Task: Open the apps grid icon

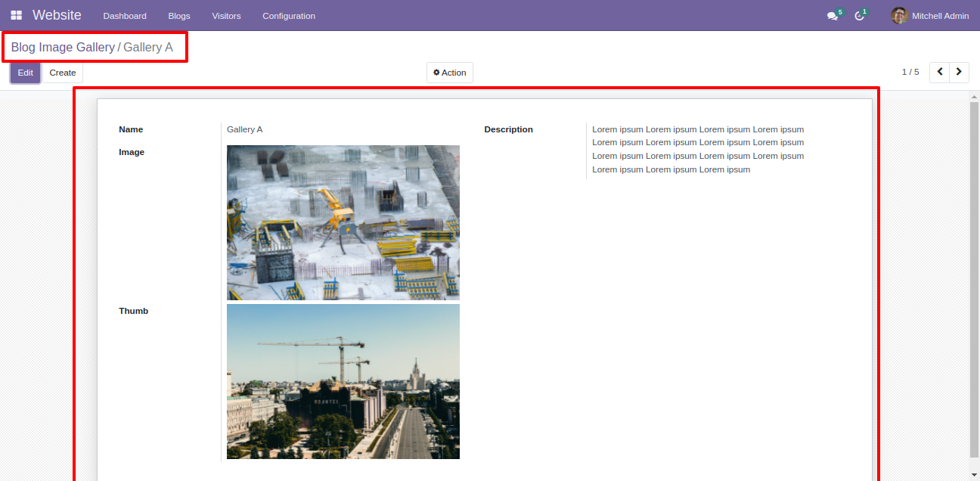Action: click(x=16, y=15)
